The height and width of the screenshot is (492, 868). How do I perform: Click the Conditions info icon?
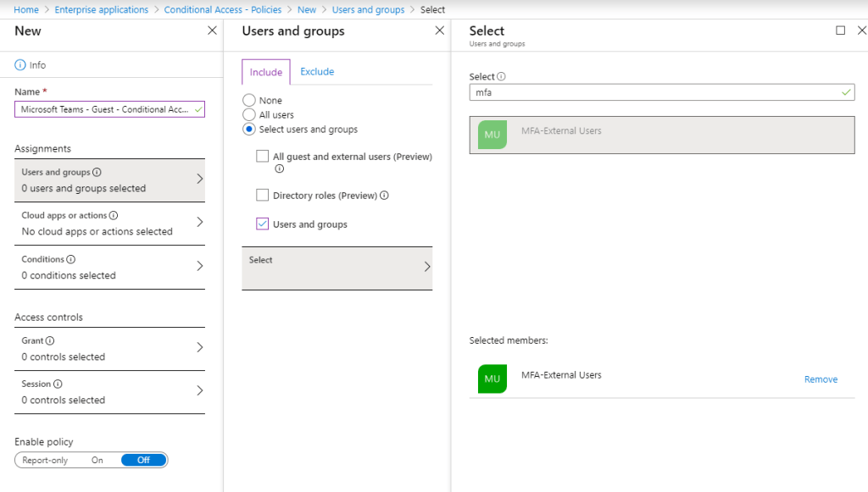(x=71, y=260)
